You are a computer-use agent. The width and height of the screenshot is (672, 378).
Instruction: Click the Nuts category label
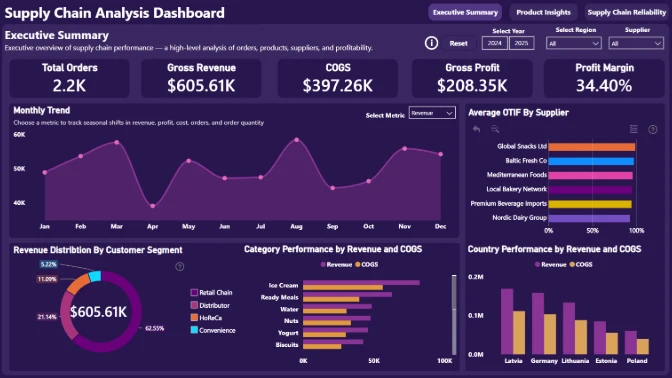click(x=291, y=321)
